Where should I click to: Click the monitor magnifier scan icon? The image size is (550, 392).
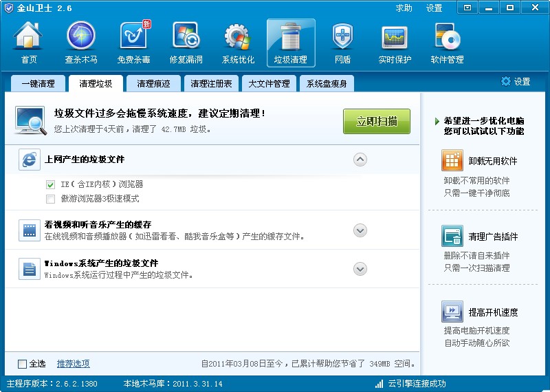pos(31,121)
